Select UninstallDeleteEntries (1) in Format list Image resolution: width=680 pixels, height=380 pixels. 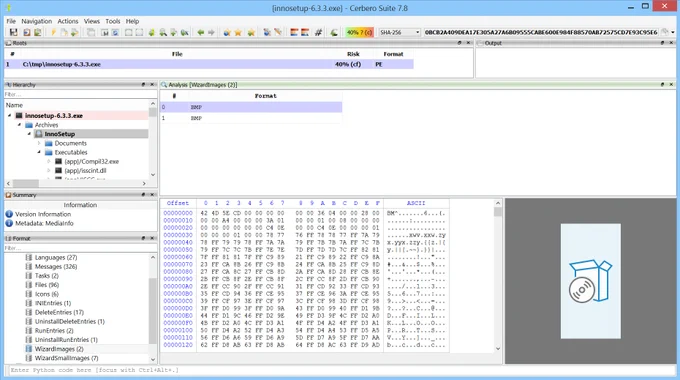(x=69, y=321)
